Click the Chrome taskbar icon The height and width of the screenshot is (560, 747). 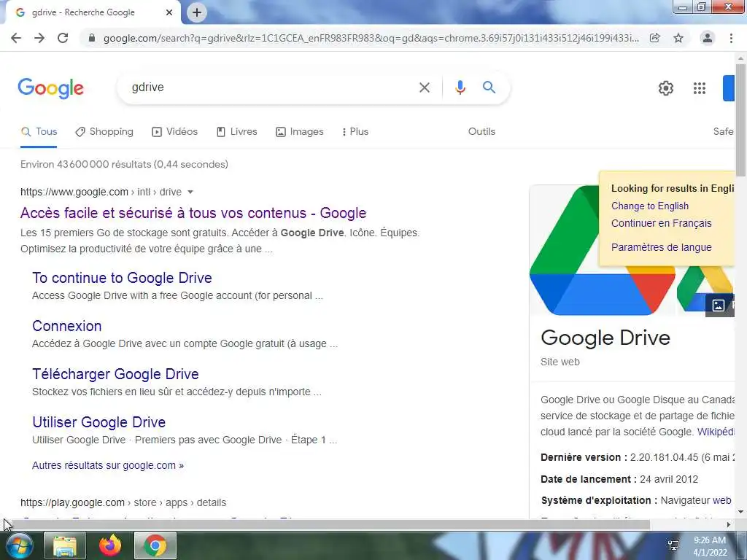(x=155, y=545)
